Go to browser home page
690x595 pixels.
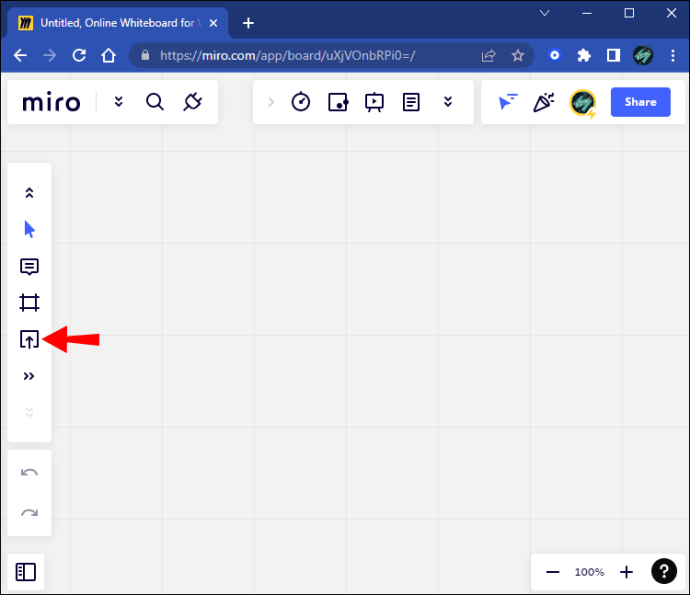point(108,55)
